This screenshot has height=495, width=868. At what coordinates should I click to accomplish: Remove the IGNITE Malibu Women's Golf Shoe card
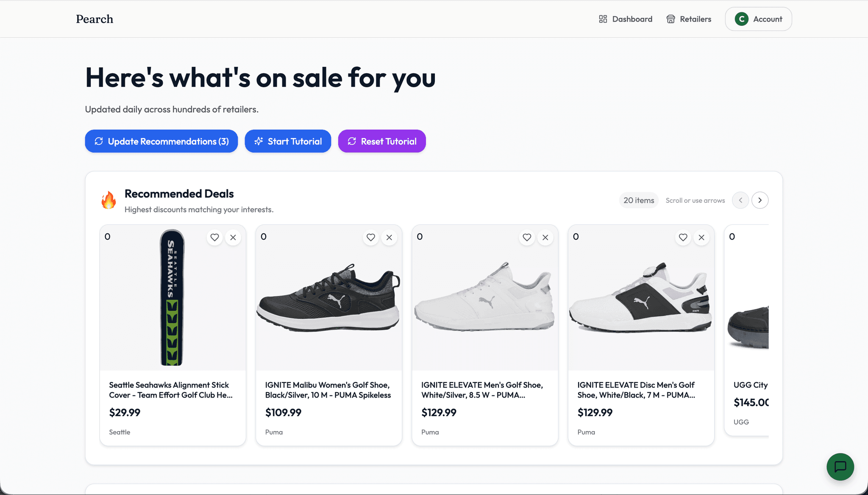[389, 237]
